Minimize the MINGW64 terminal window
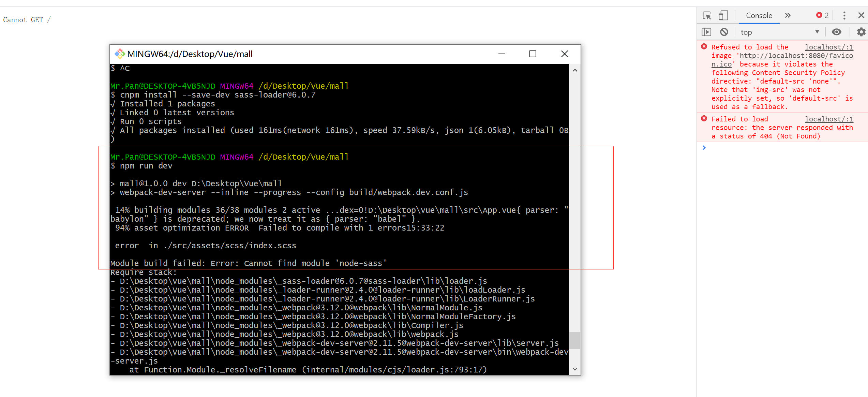Viewport: 868px width, 397px height. [502, 54]
